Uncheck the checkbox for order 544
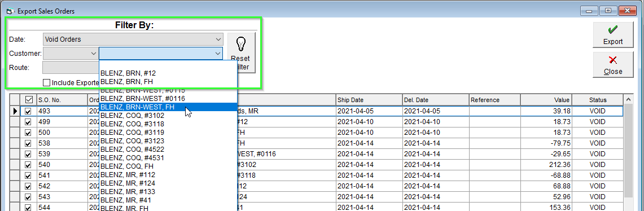 pyautogui.click(x=28, y=207)
